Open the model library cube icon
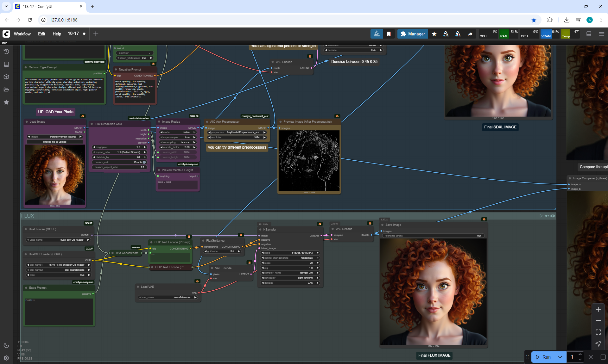608x364 pixels. point(6,77)
